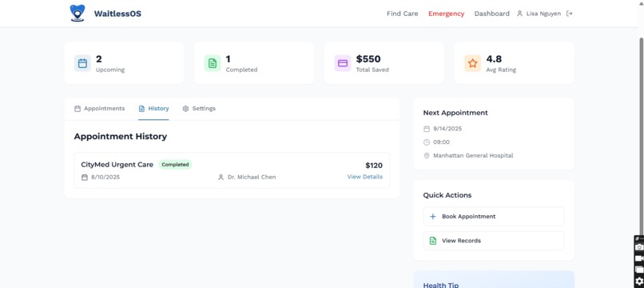
Task: Go to Dashboard in the top navigation
Action: (x=491, y=14)
